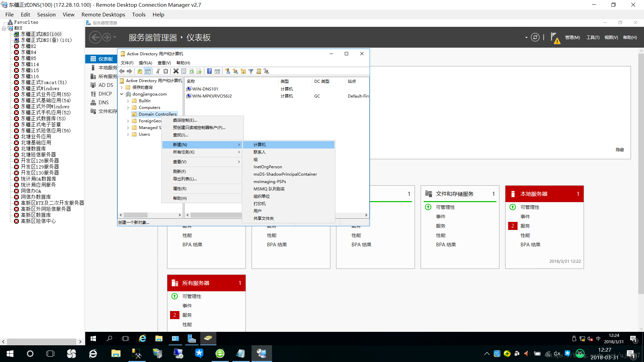The width and height of the screenshot is (644, 362).
Task: Open the 所有服务器 tile header
Action: click(x=206, y=283)
